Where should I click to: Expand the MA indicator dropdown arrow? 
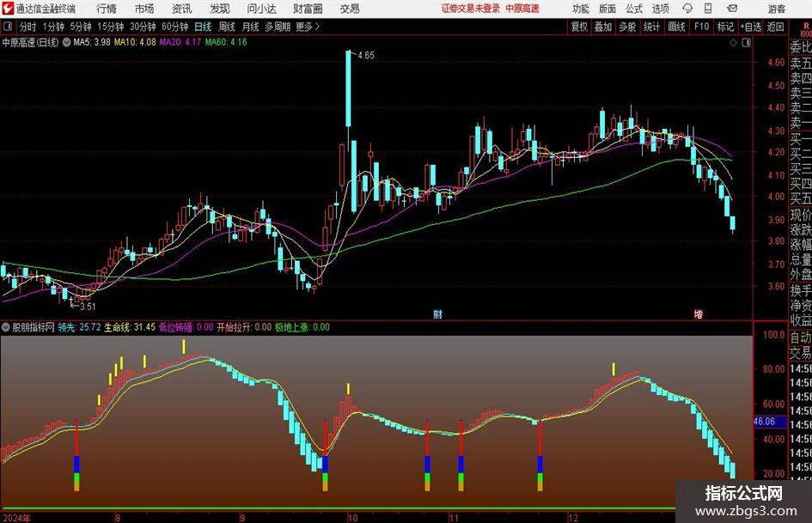[x=67, y=42]
